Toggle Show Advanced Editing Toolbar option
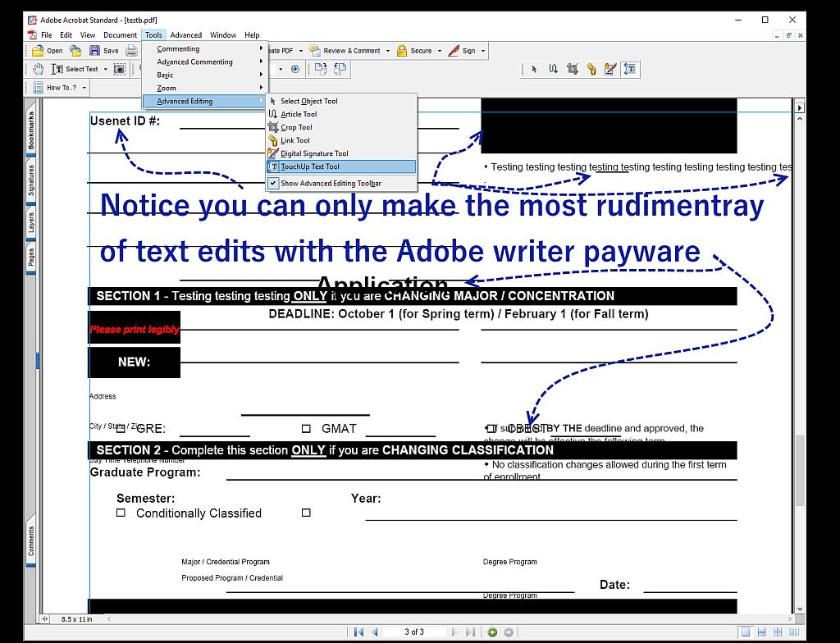This screenshot has height=643, width=840. click(340, 183)
